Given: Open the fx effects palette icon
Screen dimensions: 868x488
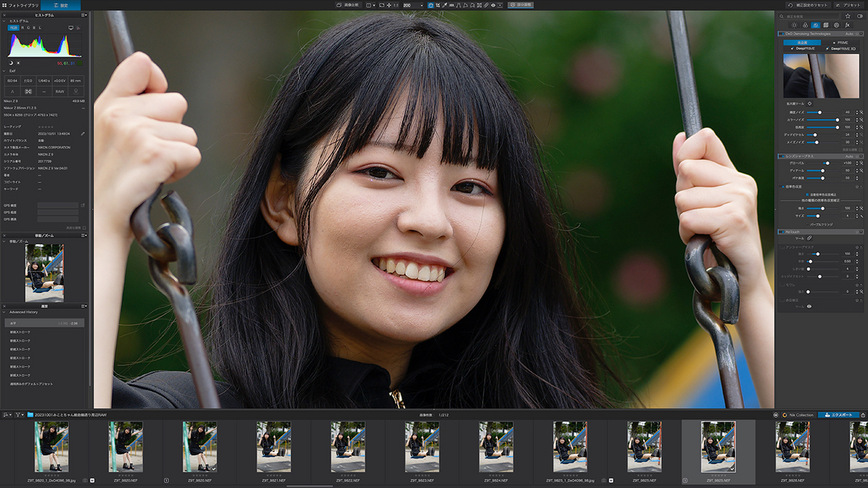Looking at the screenshot, I should (847, 25).
